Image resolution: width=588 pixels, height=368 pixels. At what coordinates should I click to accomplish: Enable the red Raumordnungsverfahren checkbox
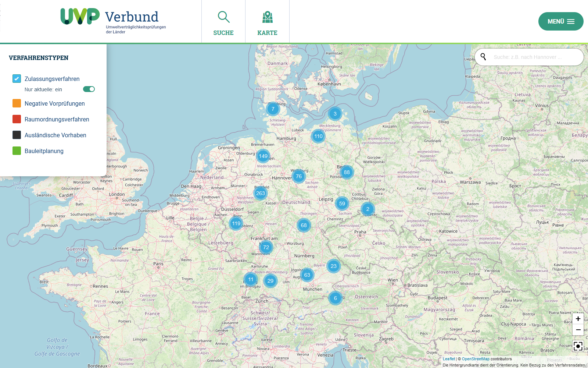[17, 119]
